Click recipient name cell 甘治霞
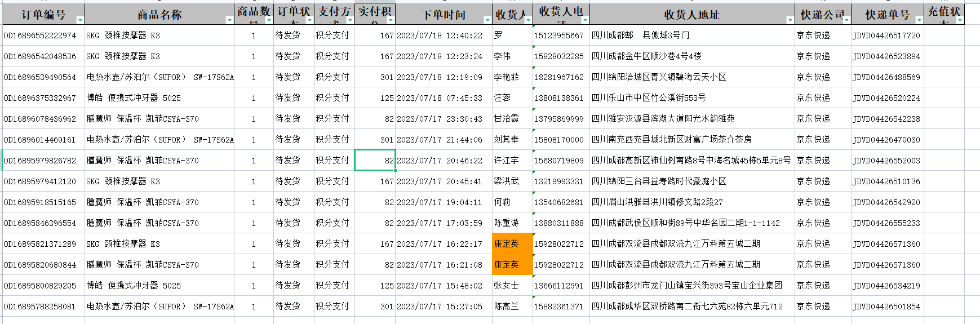The image size is (980, 324). pyautogui.click(x=512, y=118)
